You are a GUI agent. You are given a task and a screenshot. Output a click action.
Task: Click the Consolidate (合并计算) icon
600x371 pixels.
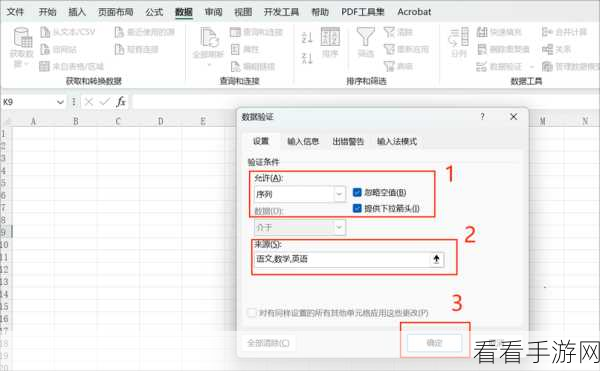(548, 32)
